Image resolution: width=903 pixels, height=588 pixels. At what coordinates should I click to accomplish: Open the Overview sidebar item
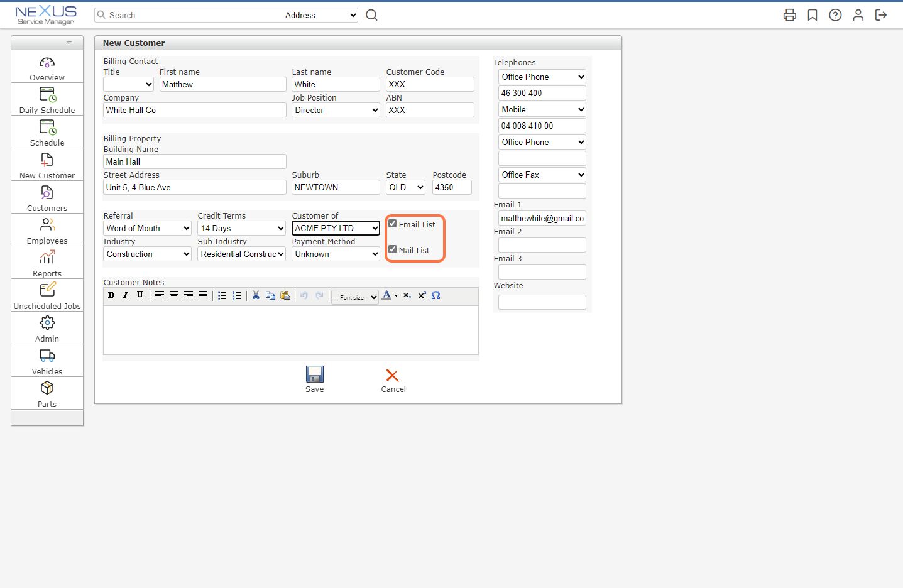(x=47, y=67)
